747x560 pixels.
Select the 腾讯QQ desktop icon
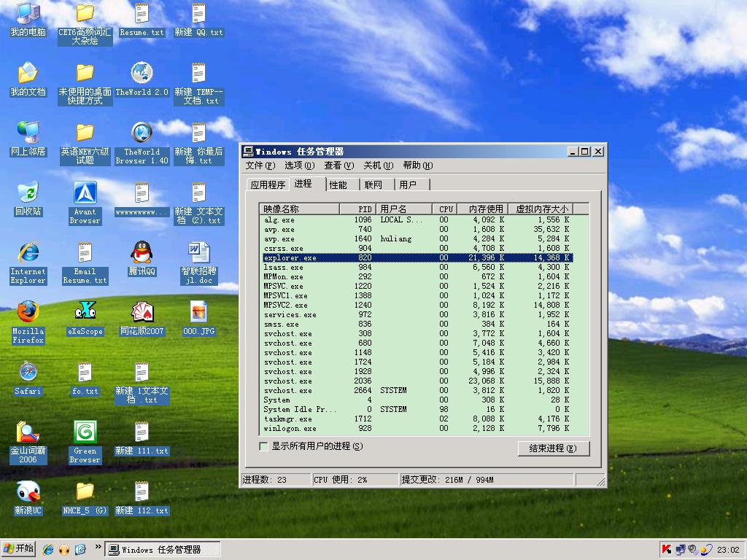(x=142, y=259)
